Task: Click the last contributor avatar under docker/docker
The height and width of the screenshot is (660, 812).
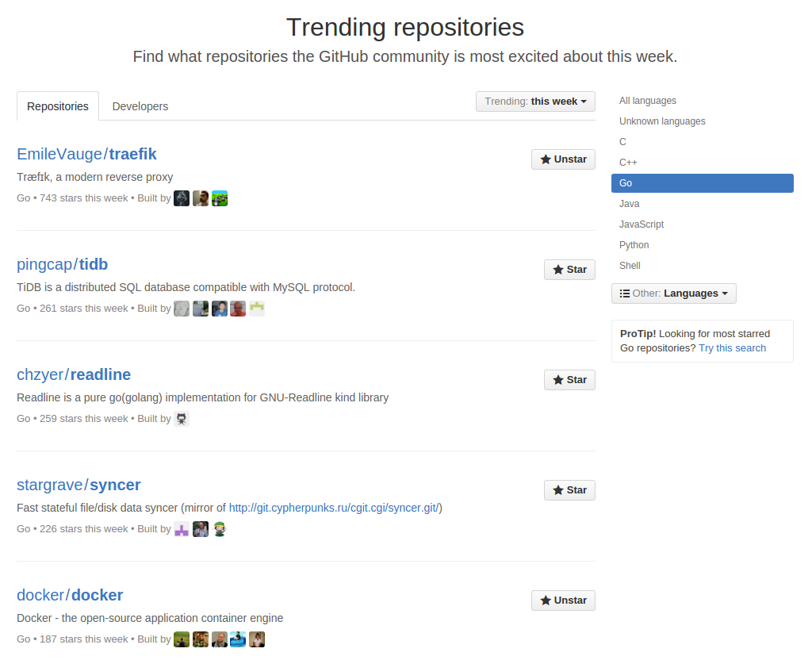Action: (x=256, y=639)
